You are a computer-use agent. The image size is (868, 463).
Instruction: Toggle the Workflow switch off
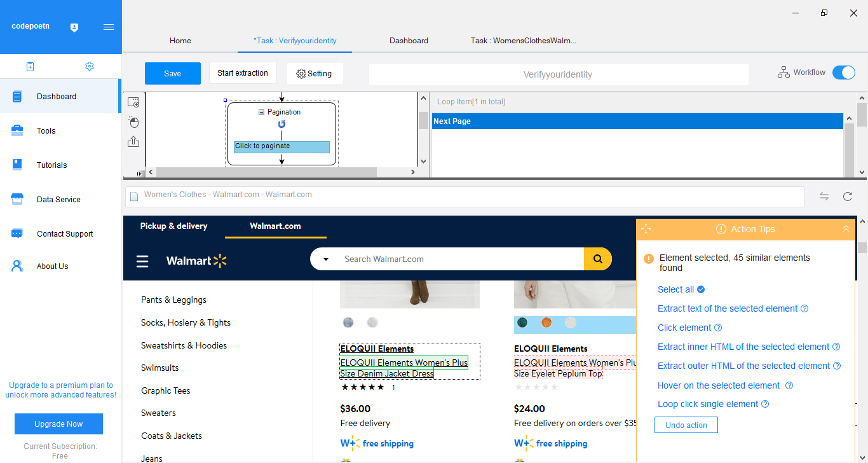click(x=844, y=73)
